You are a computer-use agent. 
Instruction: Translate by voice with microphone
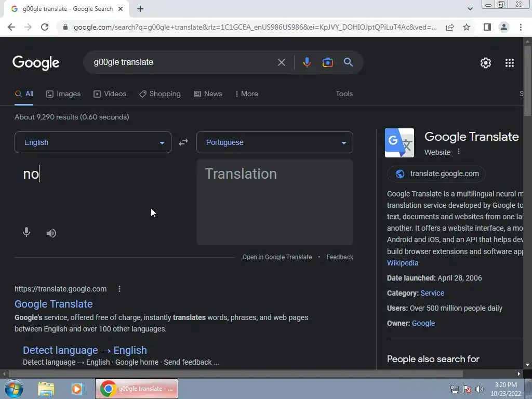click(26, 233)
